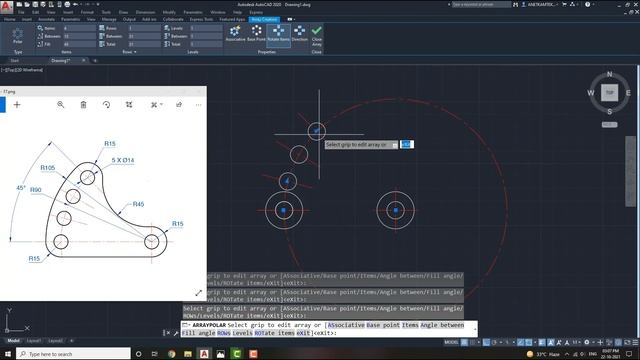Viewport: 640px width, 360px height.
Task: Click the vertical scrollbar in drawing area
Action: [x=630, y=171]
